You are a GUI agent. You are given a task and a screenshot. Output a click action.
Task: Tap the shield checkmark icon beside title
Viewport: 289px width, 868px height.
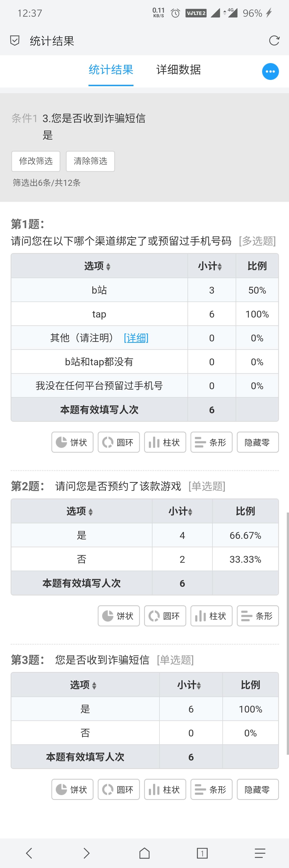[x=15, y=41]
